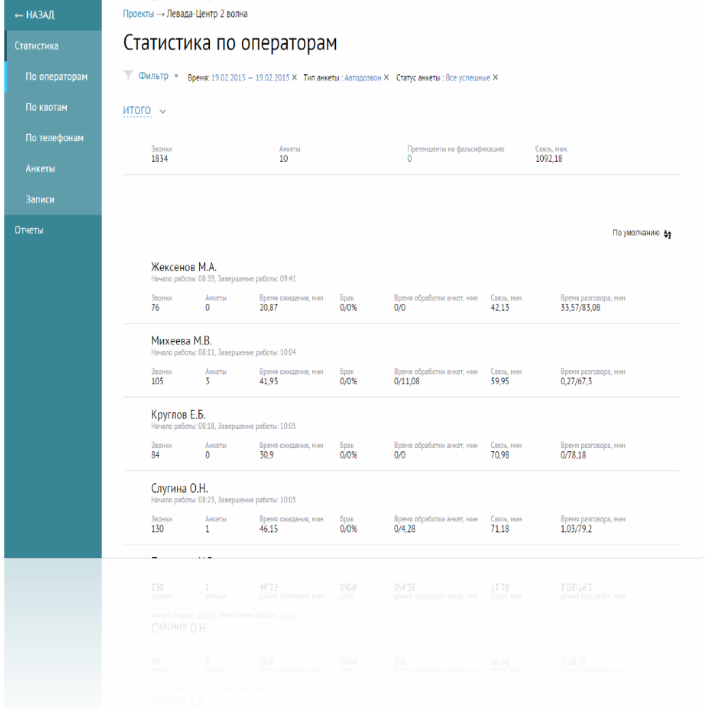Go back via the НАЗАД arrow link
The image size is (706, 709).
[34, 15]
